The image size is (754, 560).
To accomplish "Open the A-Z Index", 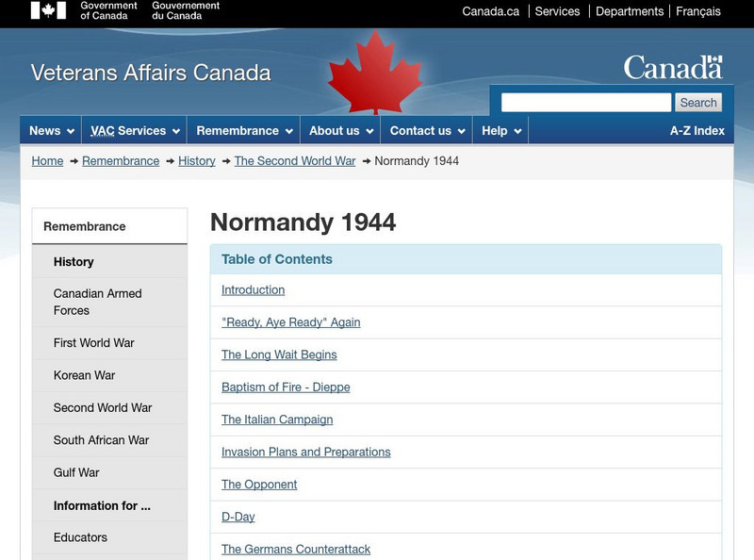I will [697, 130].
